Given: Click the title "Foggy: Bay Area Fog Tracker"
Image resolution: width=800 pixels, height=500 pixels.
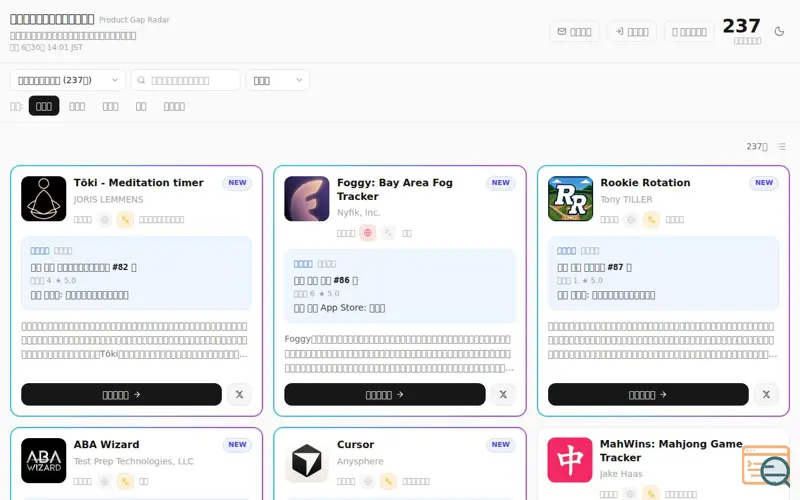Looking at the screenshot, I should click(x=394, y=189).
